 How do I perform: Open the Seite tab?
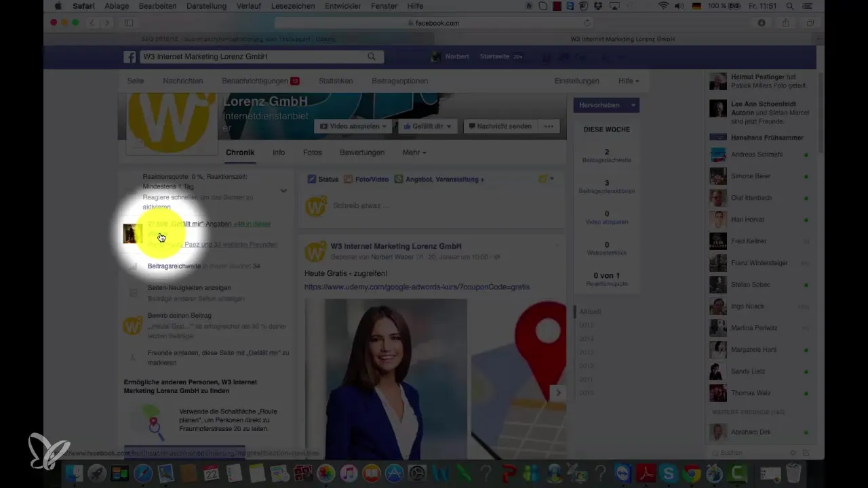click(136, 81)
